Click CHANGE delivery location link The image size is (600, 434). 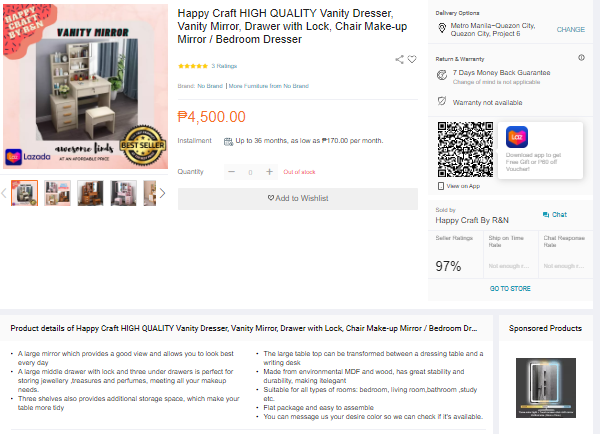tap(571, 29)
